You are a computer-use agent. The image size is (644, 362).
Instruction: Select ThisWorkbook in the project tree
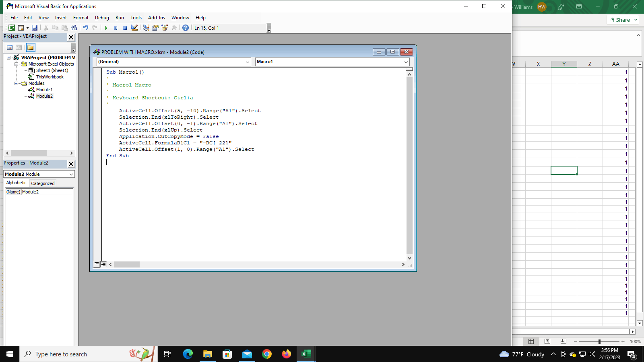coord(50,77)
